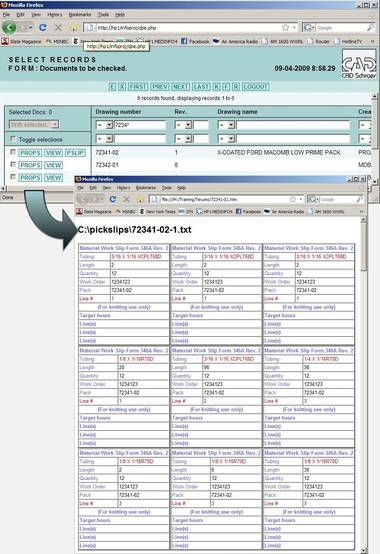Image resolution: width=380 pixels, height=554 pixels.
Task: Check the box for record 72342-01
Action: [13, 165]
